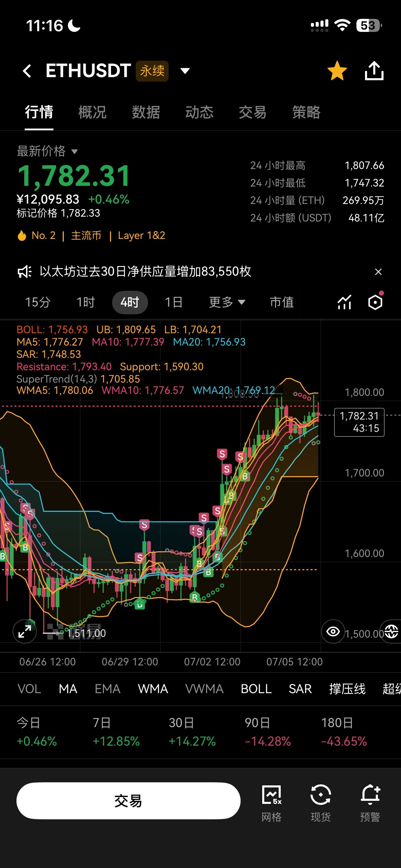Viewport: 401px width, 868px height.
Task: Tap the globe icon at chart edge
Action: click(391, 631)
